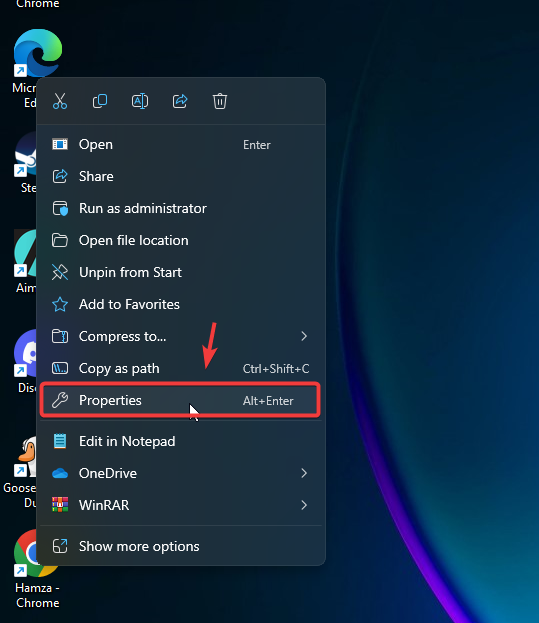Expand the OneDrive submenu chevron

click(x=304, y=473)
